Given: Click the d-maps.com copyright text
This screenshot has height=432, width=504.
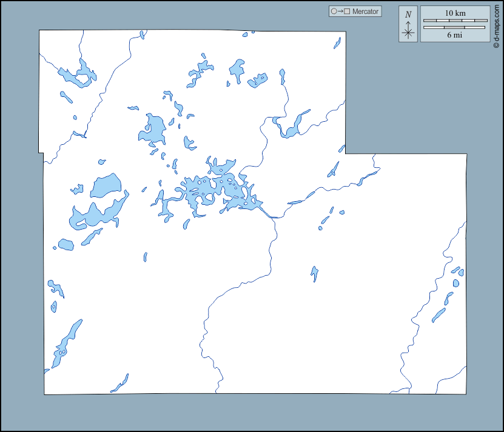Looking at the screenshot, I should click(497, 27).
